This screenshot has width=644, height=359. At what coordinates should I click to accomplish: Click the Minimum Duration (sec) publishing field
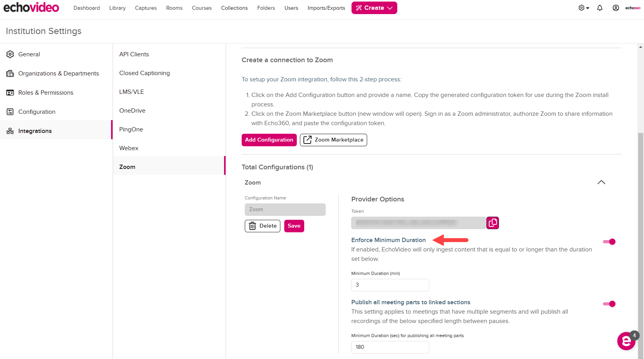click(390, 347)
